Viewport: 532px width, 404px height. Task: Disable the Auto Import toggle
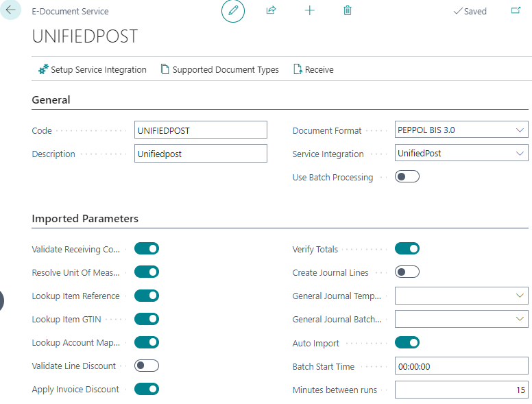pyautogui.click(x=407, y=342)
